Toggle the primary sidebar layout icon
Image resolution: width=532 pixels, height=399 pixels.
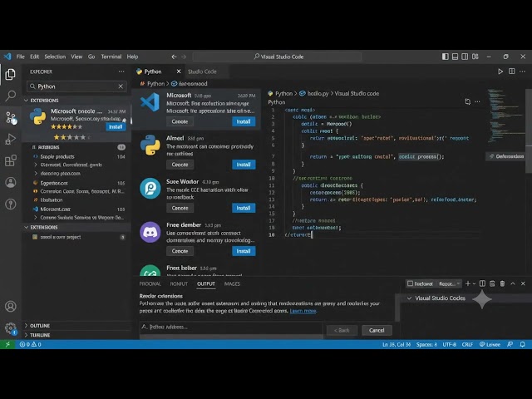pos(446,57)
